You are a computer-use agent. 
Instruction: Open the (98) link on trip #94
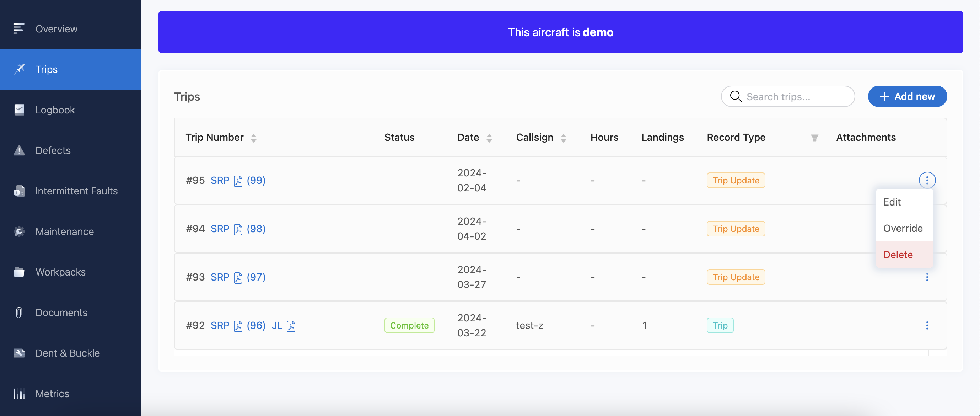point(256,228)
